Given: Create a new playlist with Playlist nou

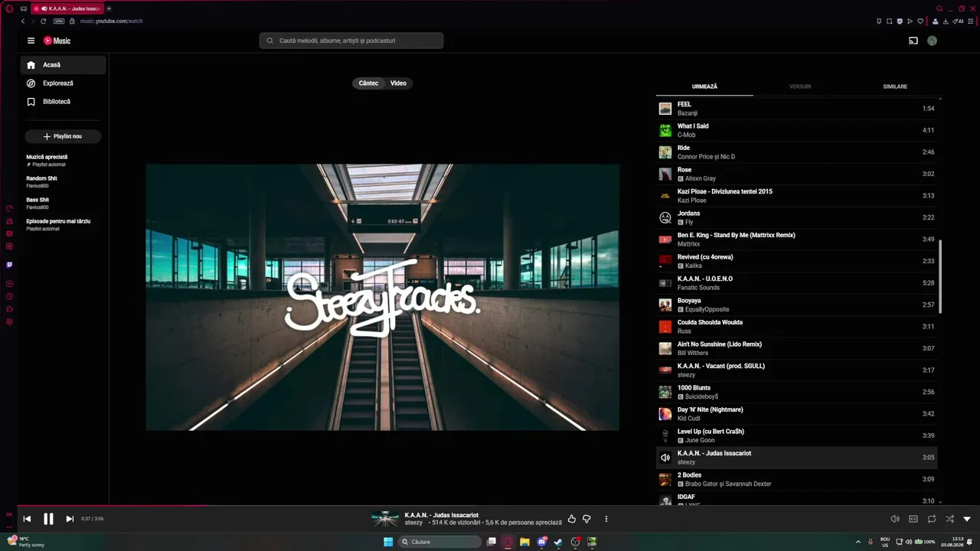Looking at the screenshot, I should (x=63, y=136).
